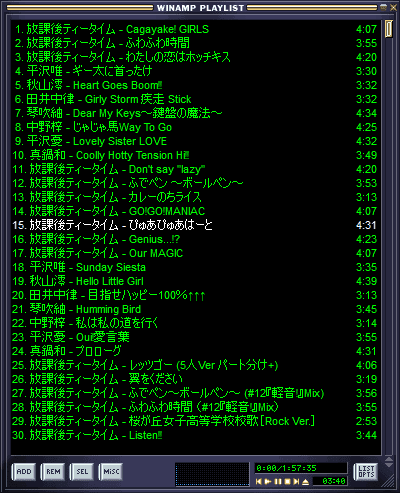The width and height of the screenshot is (400, 493).
Task: Select track 30 Listen!!
Action: point(196,435)
